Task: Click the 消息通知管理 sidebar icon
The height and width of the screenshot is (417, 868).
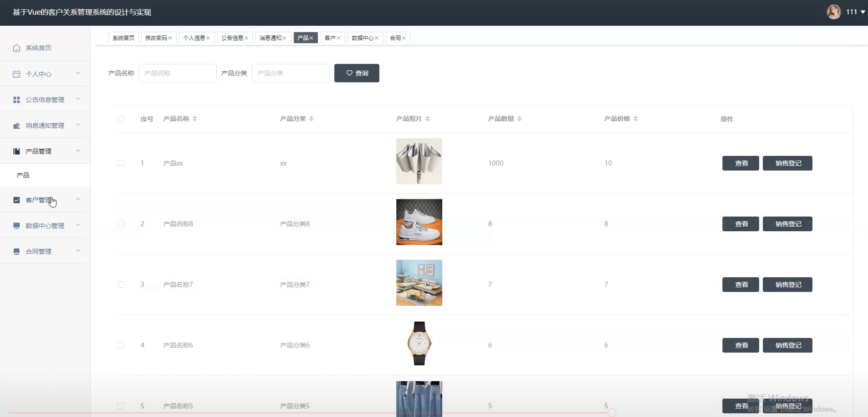Action: [x=17, y=126]
